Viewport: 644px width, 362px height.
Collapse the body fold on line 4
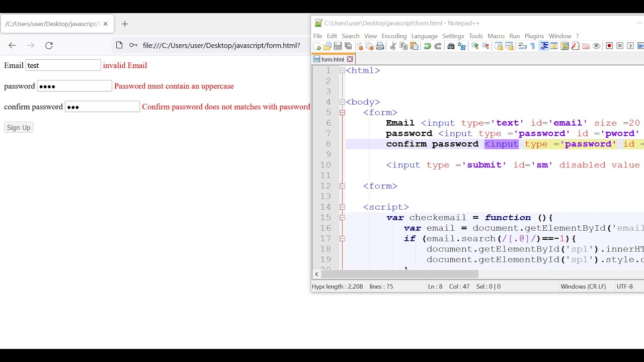[342, 102]
